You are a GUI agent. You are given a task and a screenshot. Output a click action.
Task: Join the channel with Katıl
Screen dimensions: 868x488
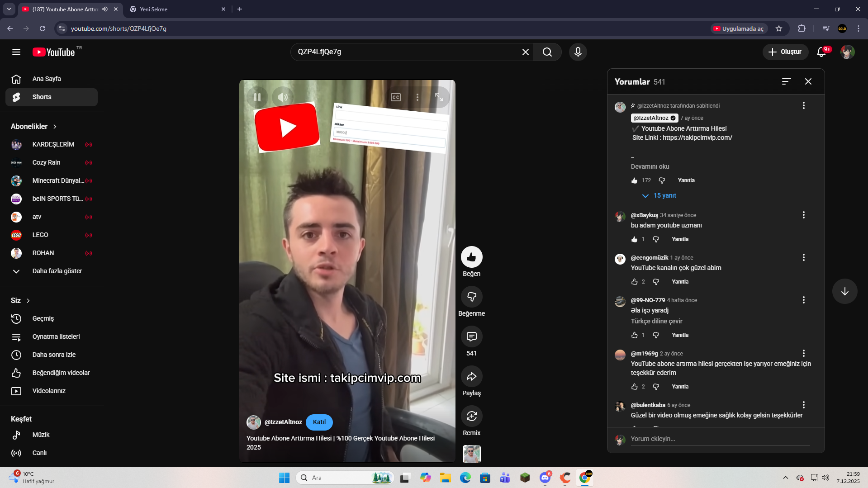[319, 422]
